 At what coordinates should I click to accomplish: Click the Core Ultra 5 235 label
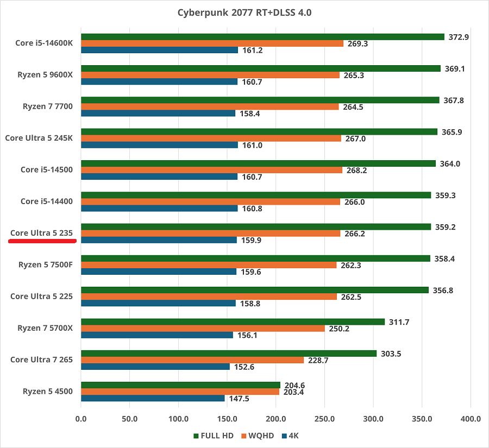[x=41, y=233]
